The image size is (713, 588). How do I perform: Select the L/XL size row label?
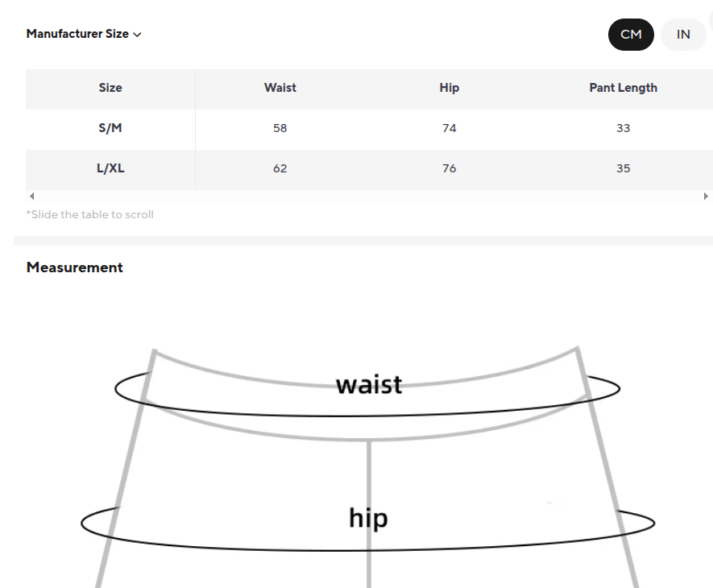tap(110, 168)
